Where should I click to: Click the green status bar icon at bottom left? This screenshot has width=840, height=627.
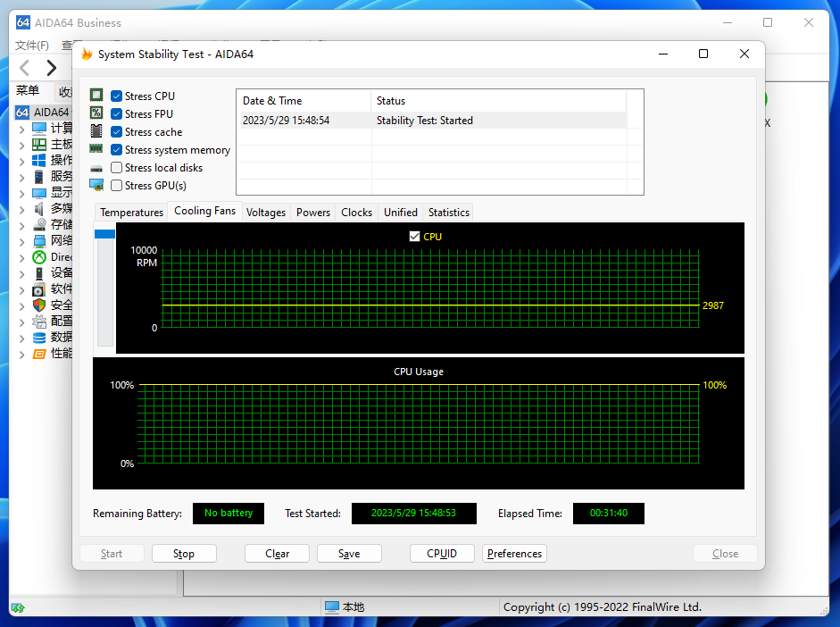coord(18,607)
